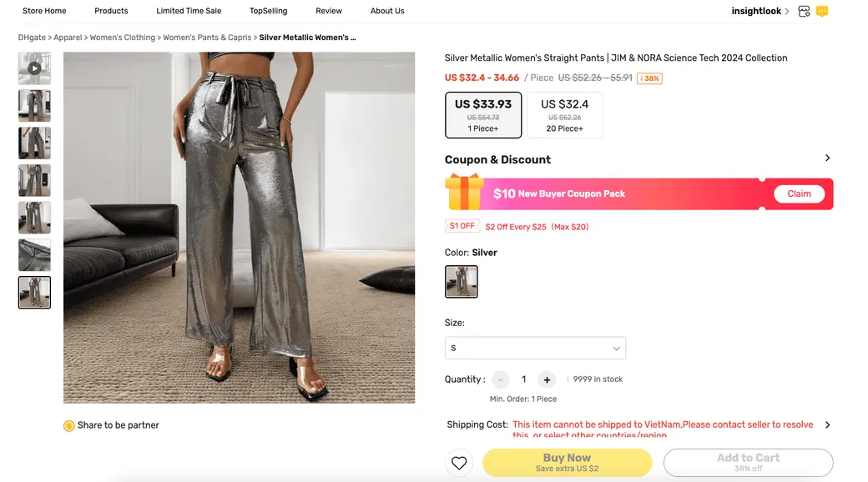The width and height of the screenshot is (868, 482).
Task: Select the US $32.4 20 Piece+ price tier
Action: 565,115
